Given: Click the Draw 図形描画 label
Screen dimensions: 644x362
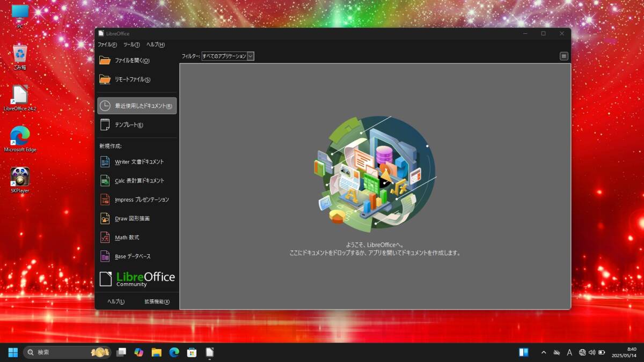Looking at the screenshot, I should [132, 218].
